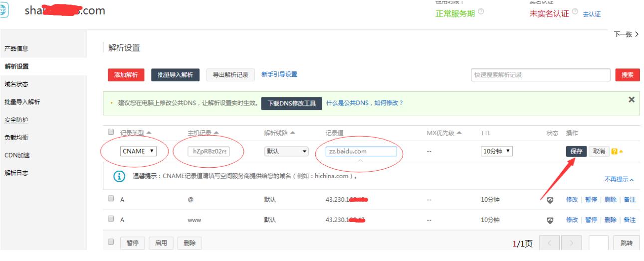Open 产品信息 in the sidebar
The height and width of the screenshot is (261, 644).
(16, 48)
